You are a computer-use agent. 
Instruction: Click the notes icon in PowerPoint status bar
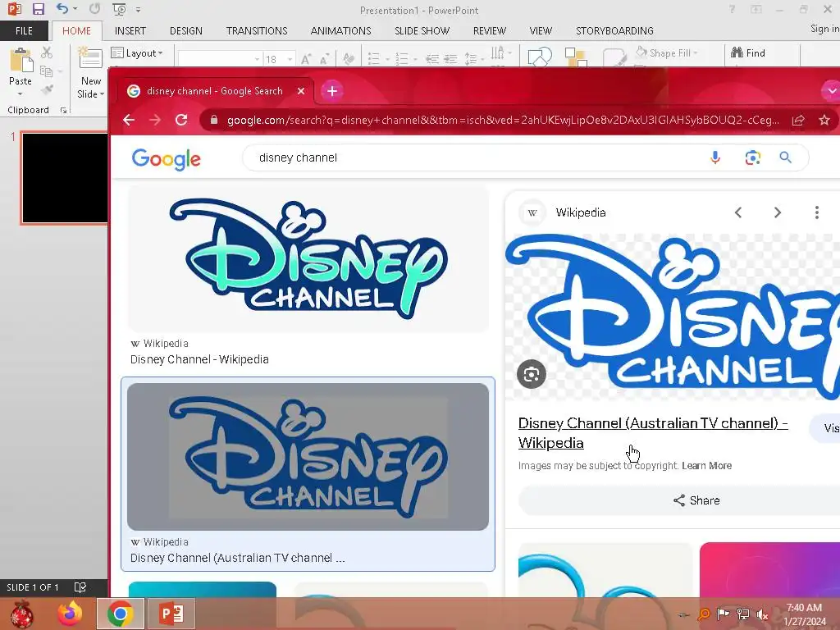pos(80,587)
